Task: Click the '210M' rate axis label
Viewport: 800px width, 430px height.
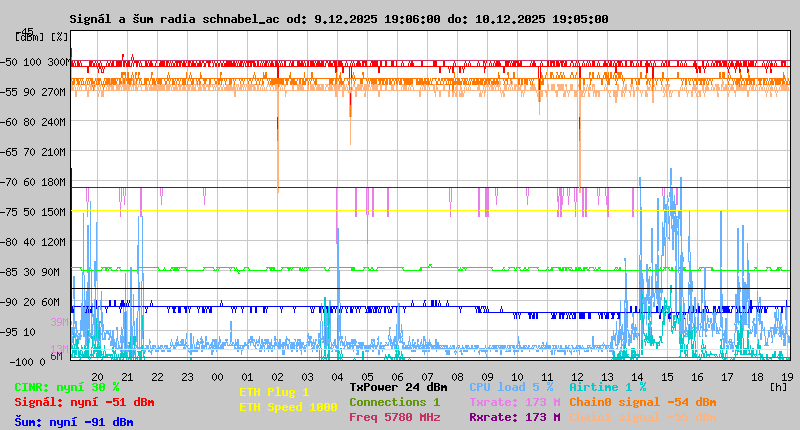Action: point(55,153)
